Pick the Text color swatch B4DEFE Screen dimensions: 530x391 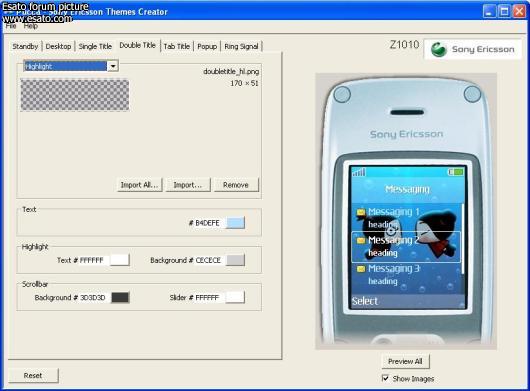[236, 223]
